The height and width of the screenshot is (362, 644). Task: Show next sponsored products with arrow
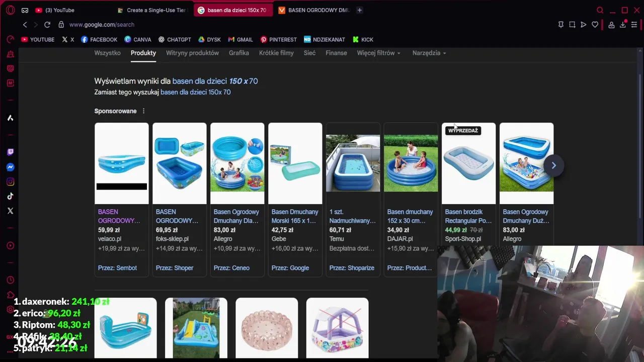click(x=553, y=165)
